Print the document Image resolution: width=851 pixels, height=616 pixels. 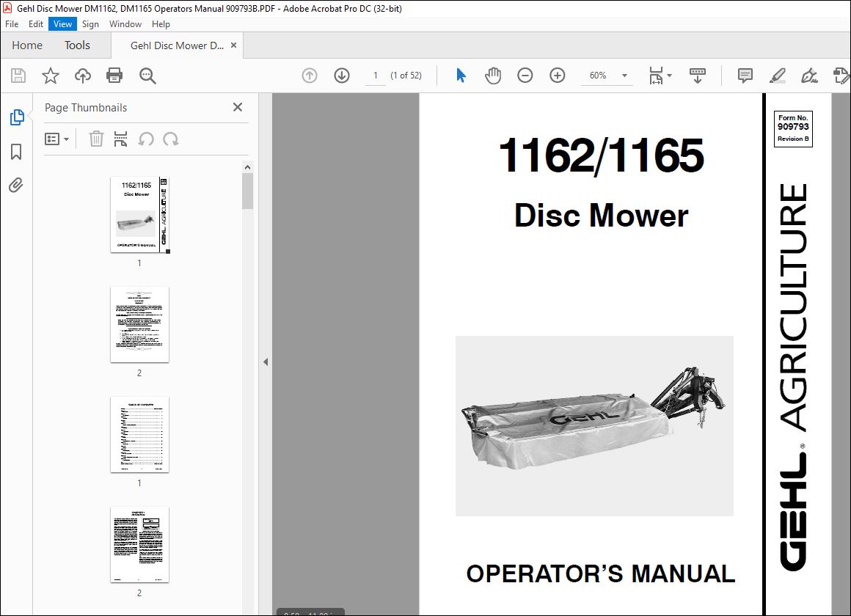coord(114,76)
